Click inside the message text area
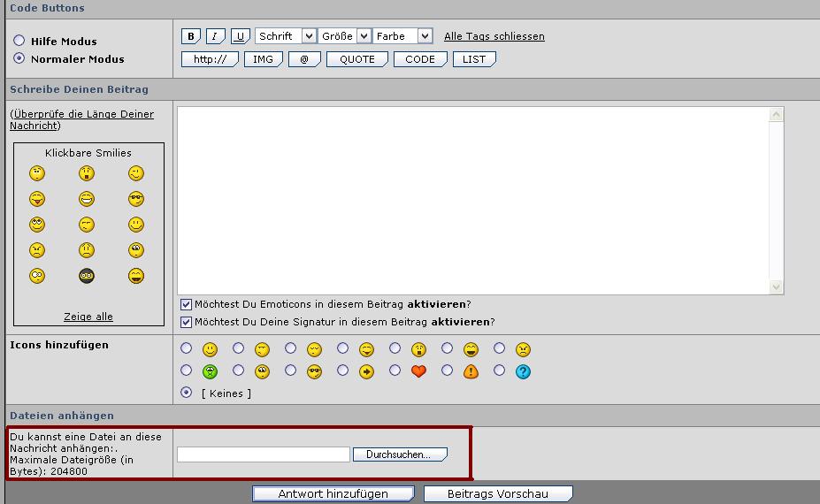The height and width of the screenshot is (504, 820). pos(473,201)
